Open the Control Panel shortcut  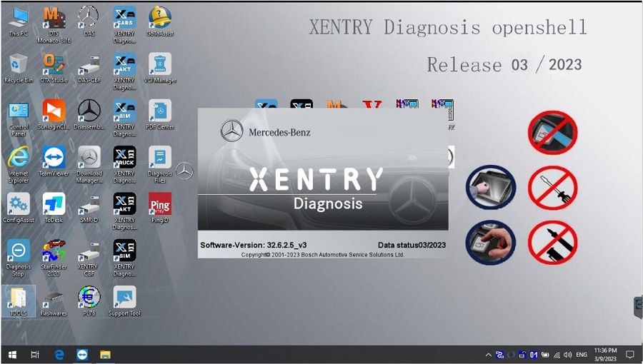tap(19, 118)
